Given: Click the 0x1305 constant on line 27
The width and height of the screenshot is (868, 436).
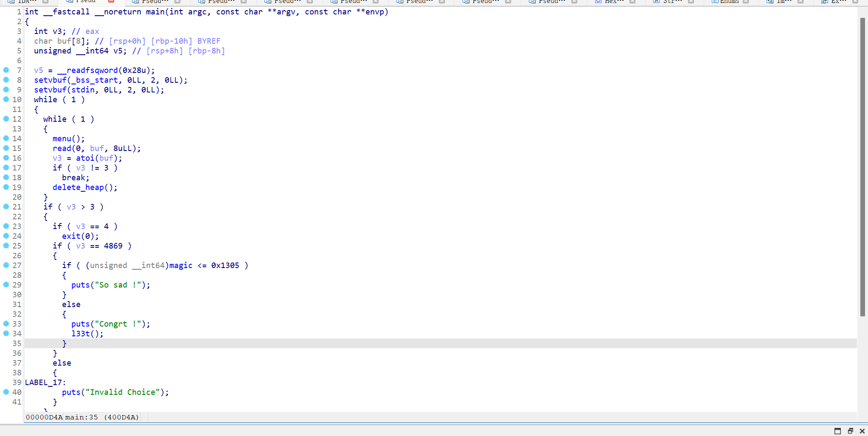Looking at the screenshot, I should (x=225, y=266).
